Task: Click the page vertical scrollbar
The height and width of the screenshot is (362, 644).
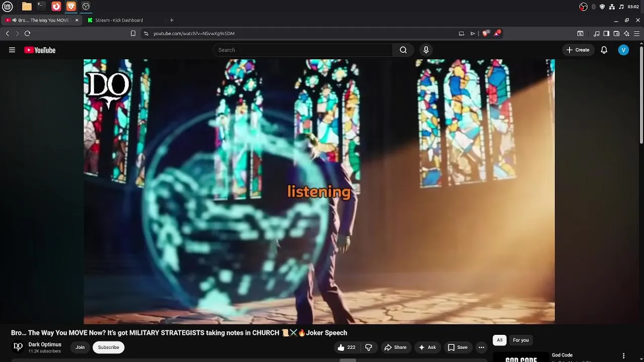Action: coord(641,96)
